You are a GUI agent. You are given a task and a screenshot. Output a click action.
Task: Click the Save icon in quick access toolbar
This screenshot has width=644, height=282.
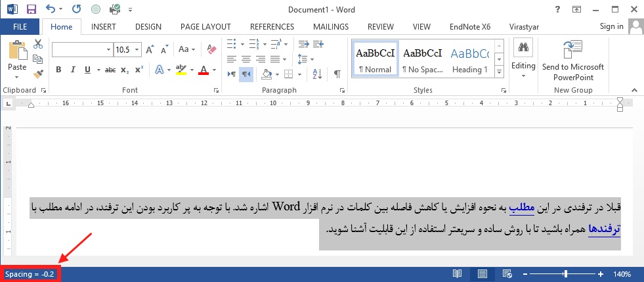click(31, 10)
